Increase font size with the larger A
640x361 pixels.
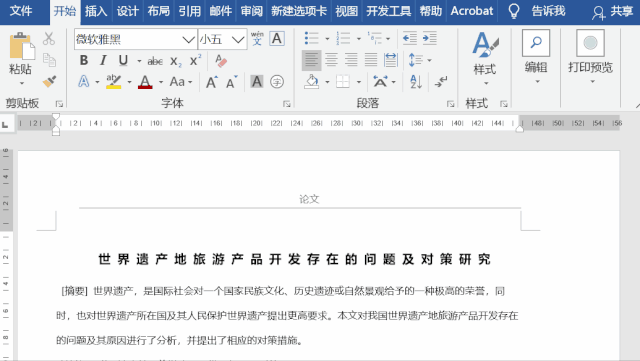[211, 82]
